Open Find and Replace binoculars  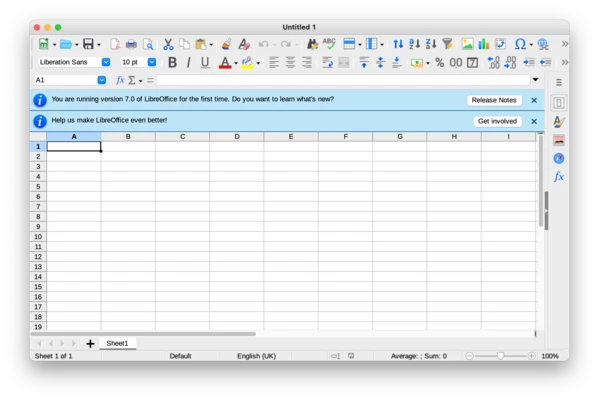coord(312,44)
